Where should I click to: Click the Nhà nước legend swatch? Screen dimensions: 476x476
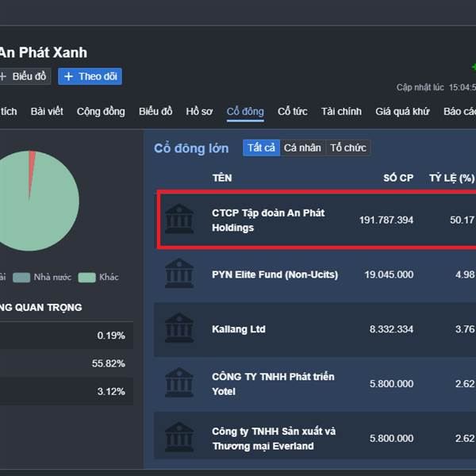click(21, 278)
